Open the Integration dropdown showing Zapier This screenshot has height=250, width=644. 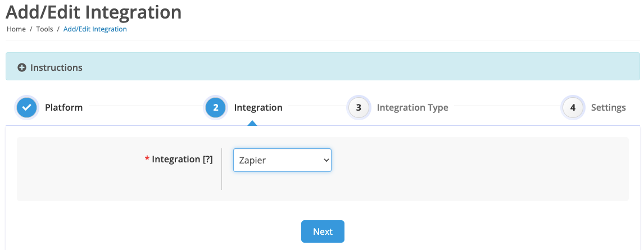tap(282, 160)
